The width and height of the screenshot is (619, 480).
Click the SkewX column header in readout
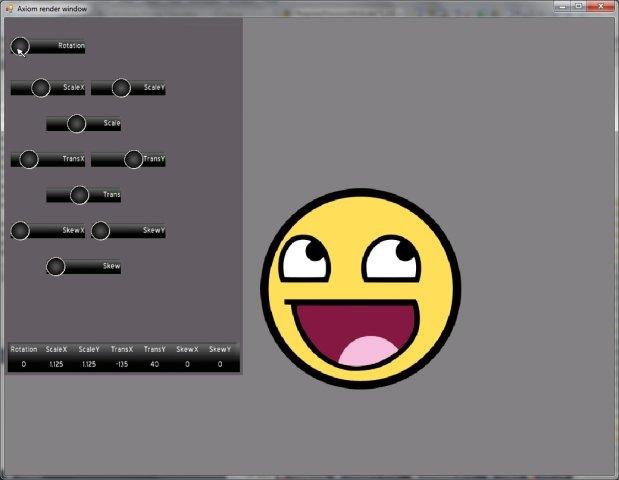188,349
